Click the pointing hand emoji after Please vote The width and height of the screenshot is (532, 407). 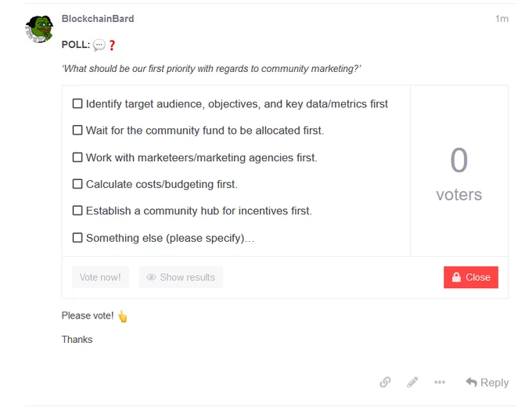point(123,316)
